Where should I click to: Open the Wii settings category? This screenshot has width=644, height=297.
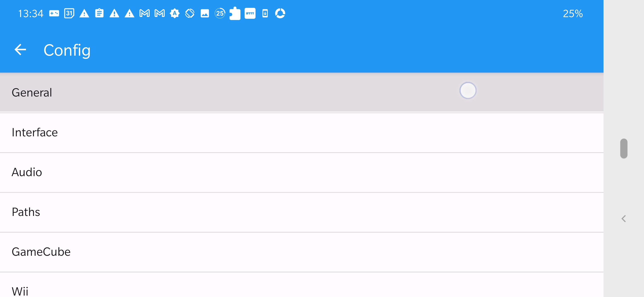[x=20, y=291]
